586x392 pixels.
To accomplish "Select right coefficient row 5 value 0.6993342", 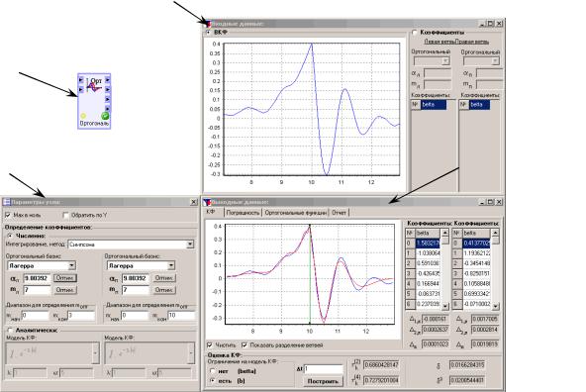I will coord(476,294).
